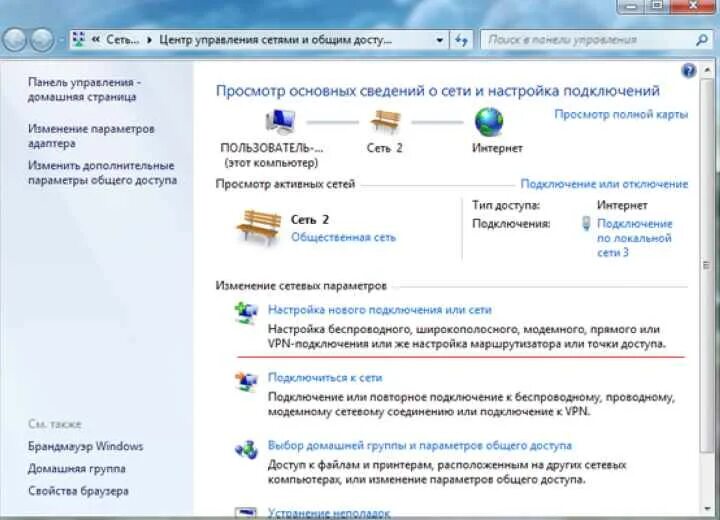
Task: Click the 'Сеть 2' label in network map
Action: (x=384, y=148)
